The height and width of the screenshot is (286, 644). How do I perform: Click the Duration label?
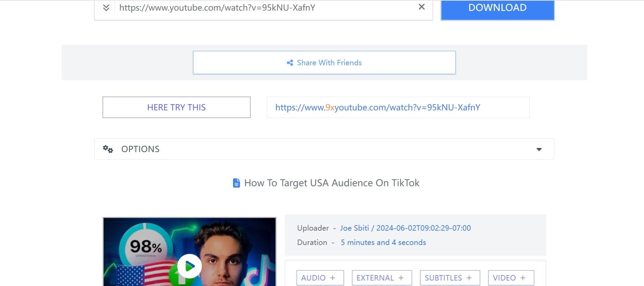pos(312,242)
